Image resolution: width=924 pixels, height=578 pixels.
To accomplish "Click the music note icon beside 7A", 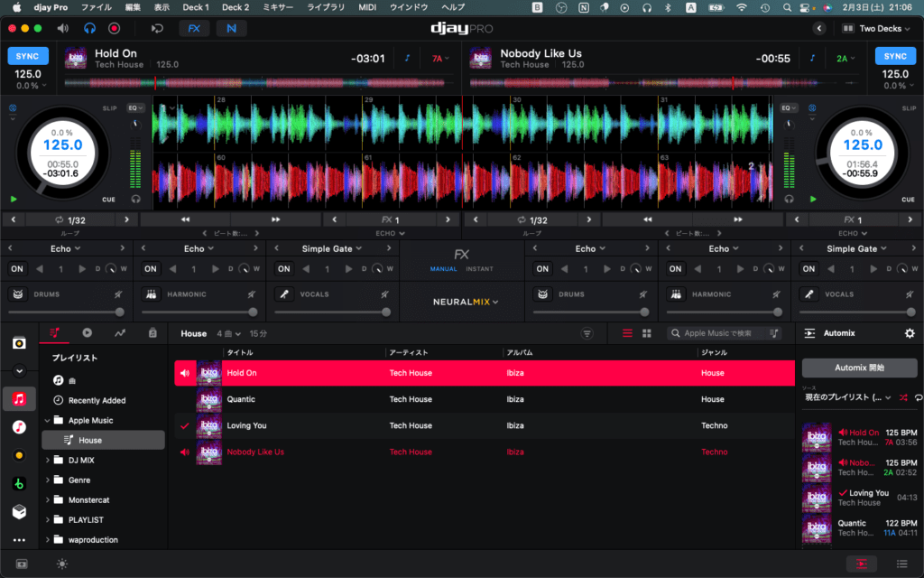I will coord(407,58).
